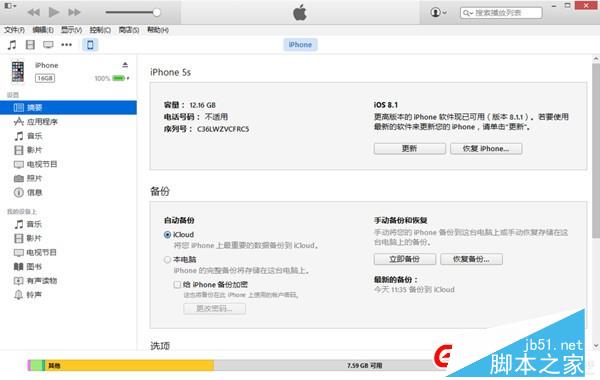Image resolution: width=600 pixels, height=380 pixels.
Task: Click the 更新 update button
Action: pos(409,148)
